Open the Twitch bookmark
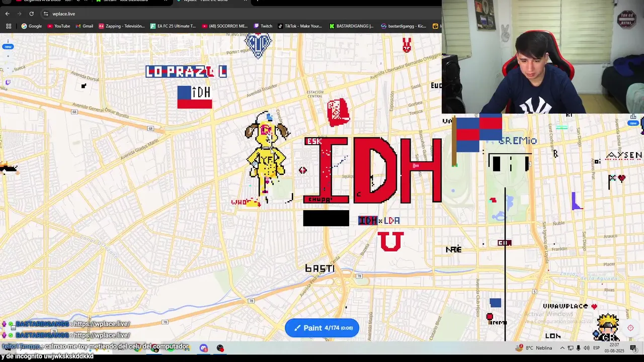The height and width of the screenshot is (362, 644). tap(263, 26)
